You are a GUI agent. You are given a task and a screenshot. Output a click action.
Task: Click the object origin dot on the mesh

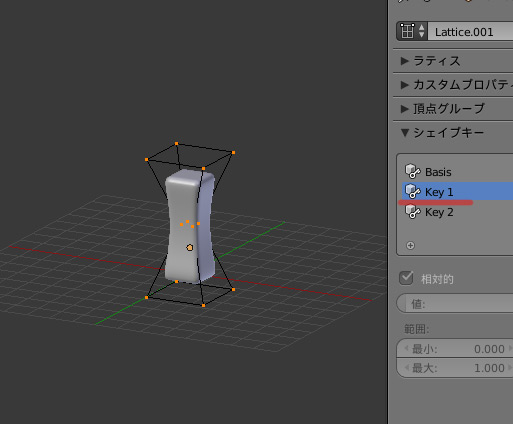click(190, 247)
